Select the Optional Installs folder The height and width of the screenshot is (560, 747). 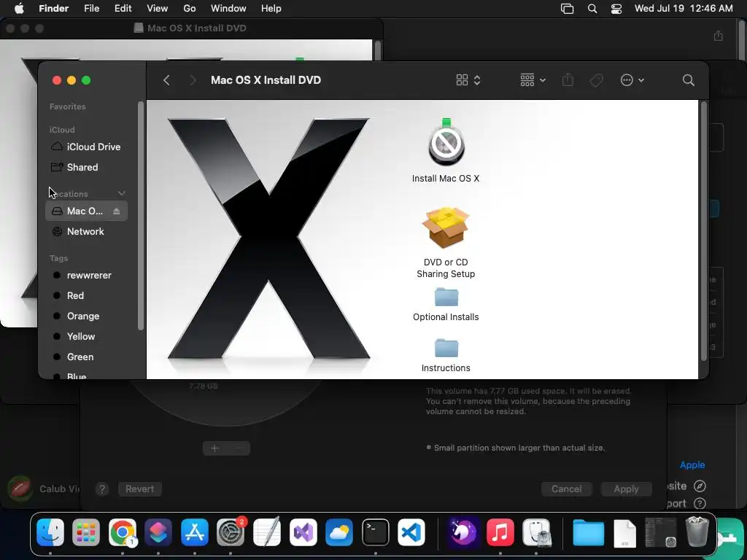446,304
